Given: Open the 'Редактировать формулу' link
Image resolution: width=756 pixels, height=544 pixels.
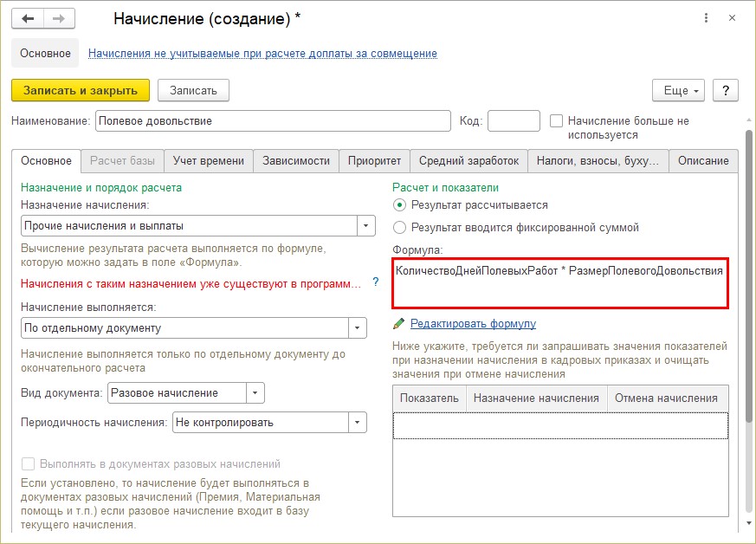Looking at the screenshot, I should (473, 324).
